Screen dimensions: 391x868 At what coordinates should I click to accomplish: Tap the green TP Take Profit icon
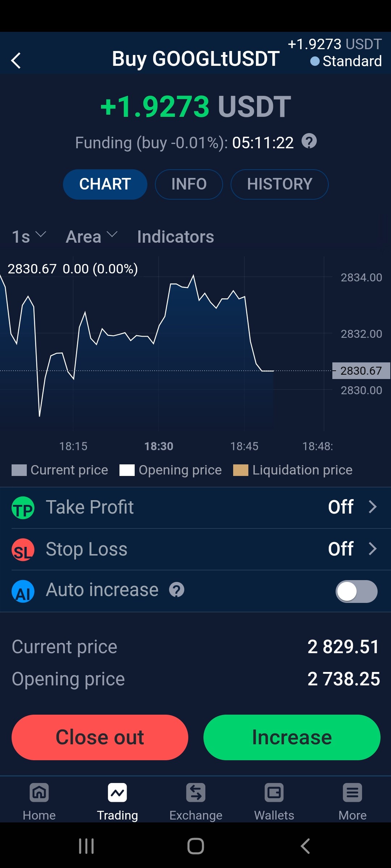[23, 508]
